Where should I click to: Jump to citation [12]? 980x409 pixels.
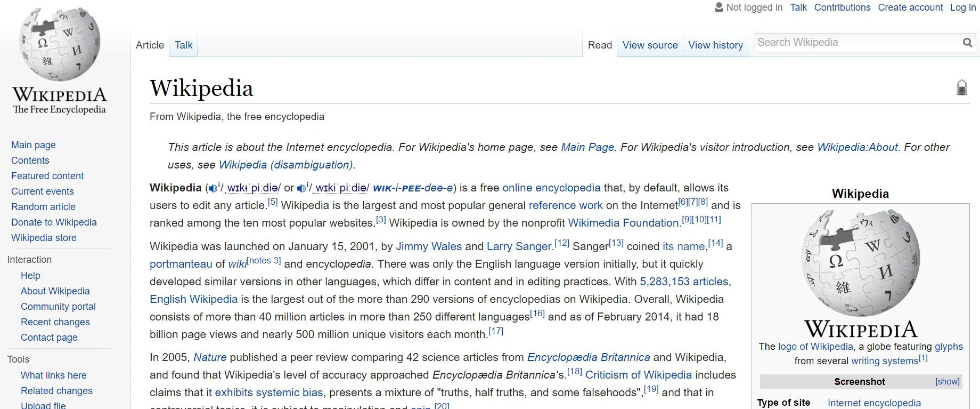(562, 243)
